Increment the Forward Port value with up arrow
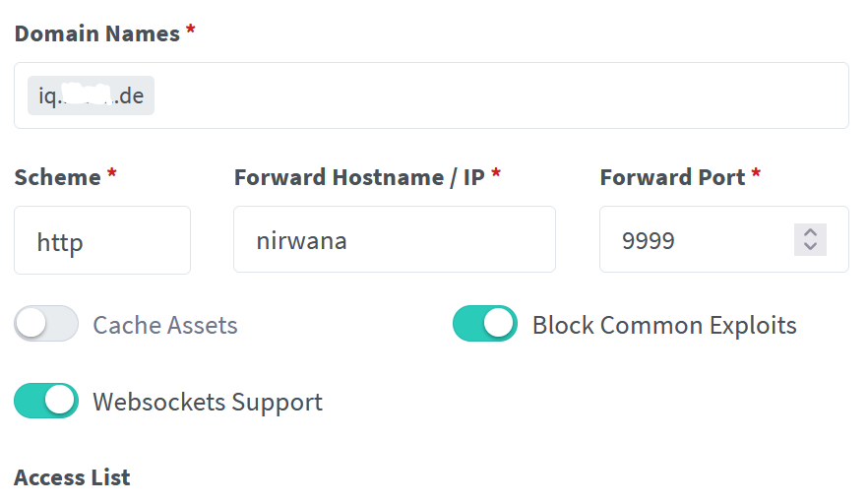The image size is (868, 504). (810, 232)
